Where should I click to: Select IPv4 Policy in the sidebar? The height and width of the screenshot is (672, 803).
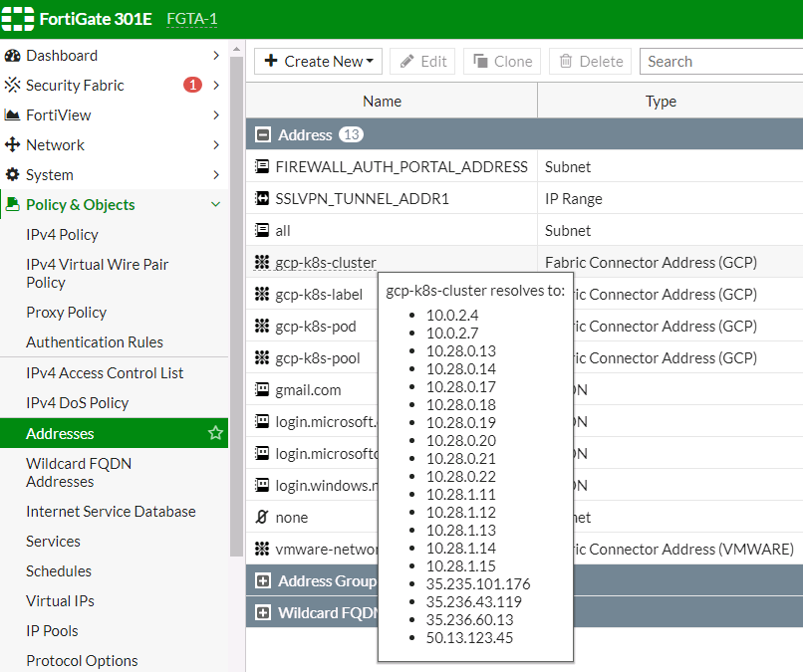point(61,233)
